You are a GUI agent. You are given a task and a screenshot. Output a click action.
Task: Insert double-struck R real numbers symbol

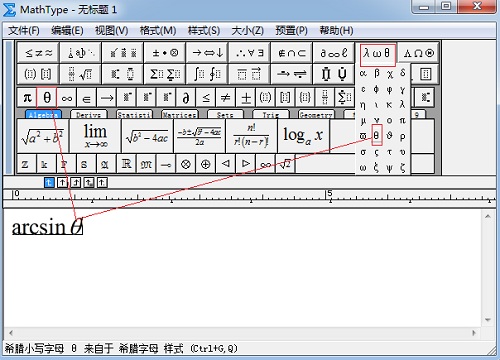126,164
